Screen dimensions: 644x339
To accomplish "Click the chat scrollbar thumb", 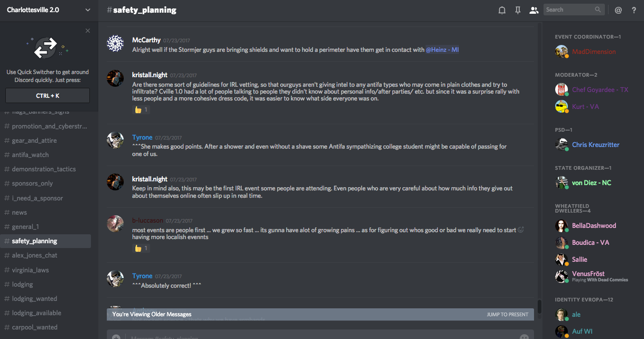I will tap(539, 307).
